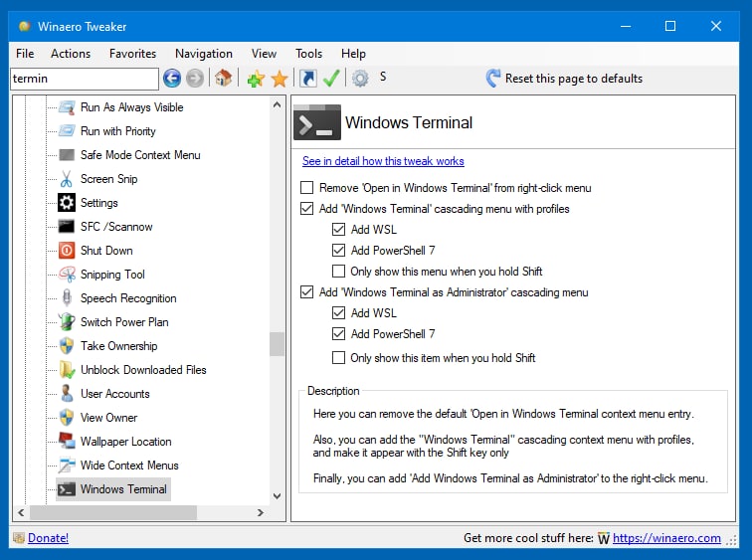
Task: Add current tweak to favorites (green plus star)
Action: coord(256,79)
